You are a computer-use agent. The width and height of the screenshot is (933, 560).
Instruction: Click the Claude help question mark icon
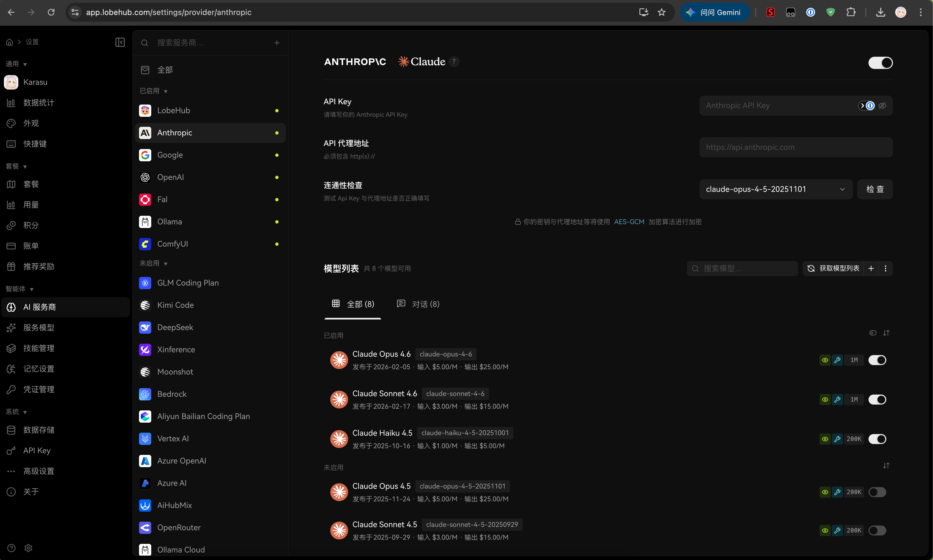coord(454,61)
